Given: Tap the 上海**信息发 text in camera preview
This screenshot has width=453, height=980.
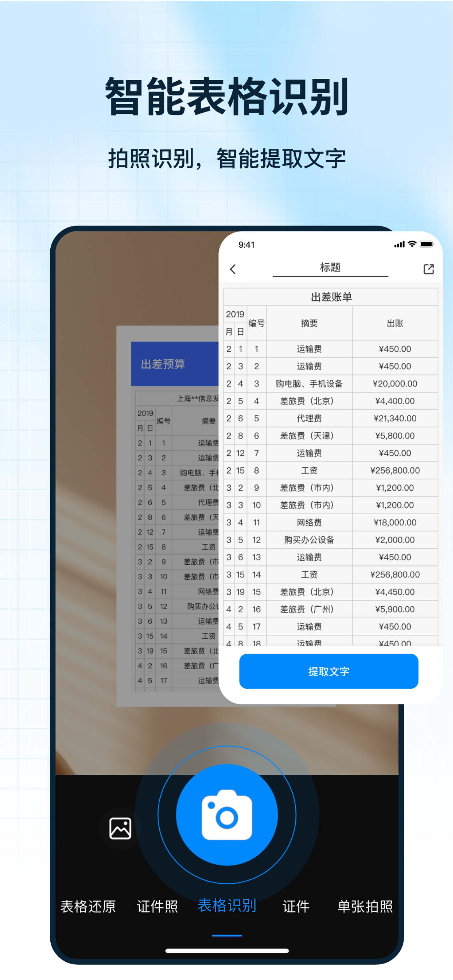Looking at the screenshot, I should [x=198, y=398].
